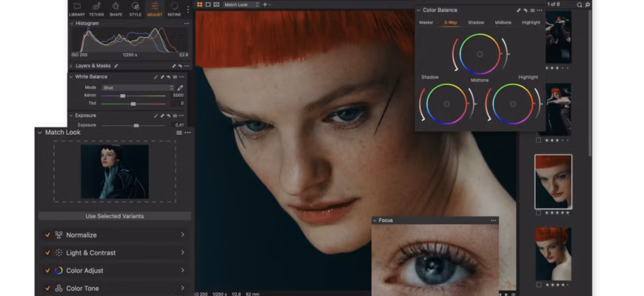644x296 pixels.
Task: Collapse the Focus panel
Action: 375,221
